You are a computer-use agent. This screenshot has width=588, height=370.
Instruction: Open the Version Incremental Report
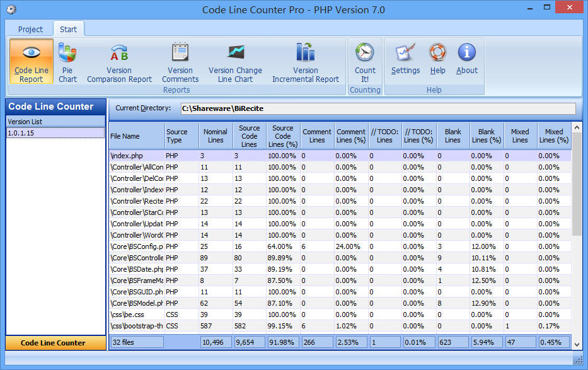306,61
